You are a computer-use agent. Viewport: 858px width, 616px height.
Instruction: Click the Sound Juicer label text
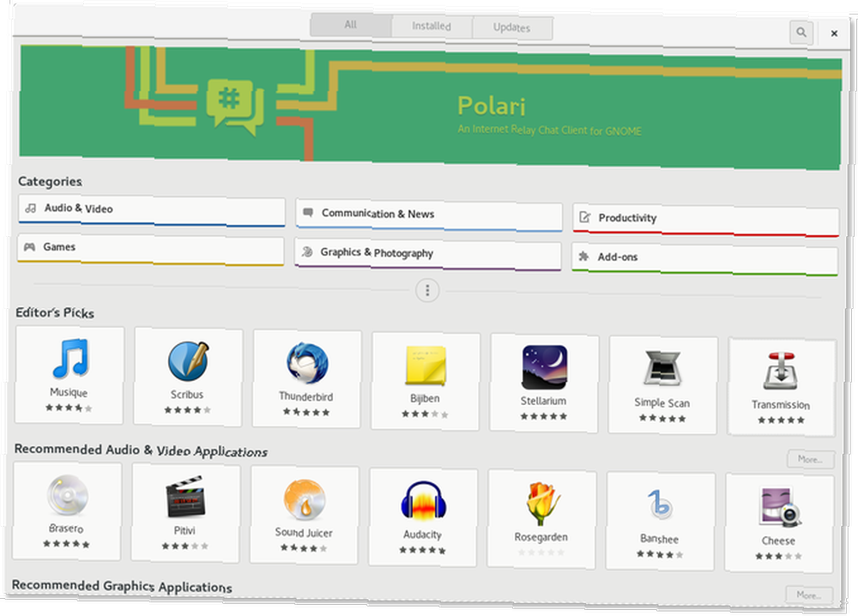[304, 532]
